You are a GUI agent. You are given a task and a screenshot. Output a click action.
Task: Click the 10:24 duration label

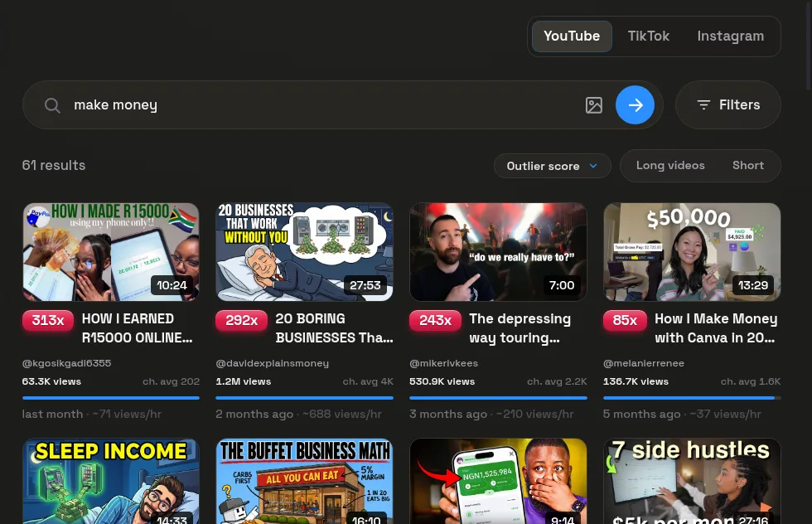pos(172,285)
